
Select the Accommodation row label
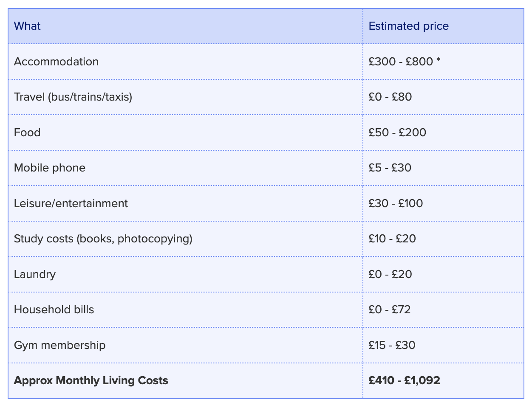(x=56, y=62)
